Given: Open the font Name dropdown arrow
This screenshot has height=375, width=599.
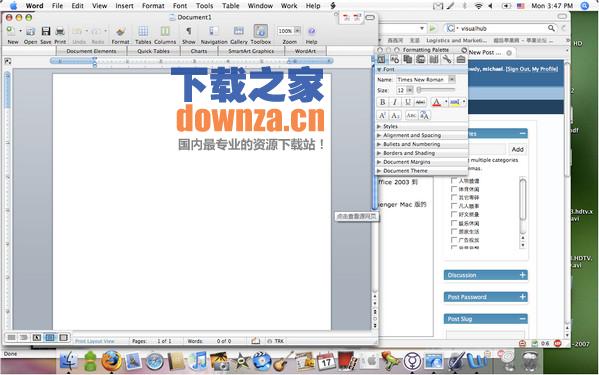Looking at the screenshot, I should click(x=452, y=79).
